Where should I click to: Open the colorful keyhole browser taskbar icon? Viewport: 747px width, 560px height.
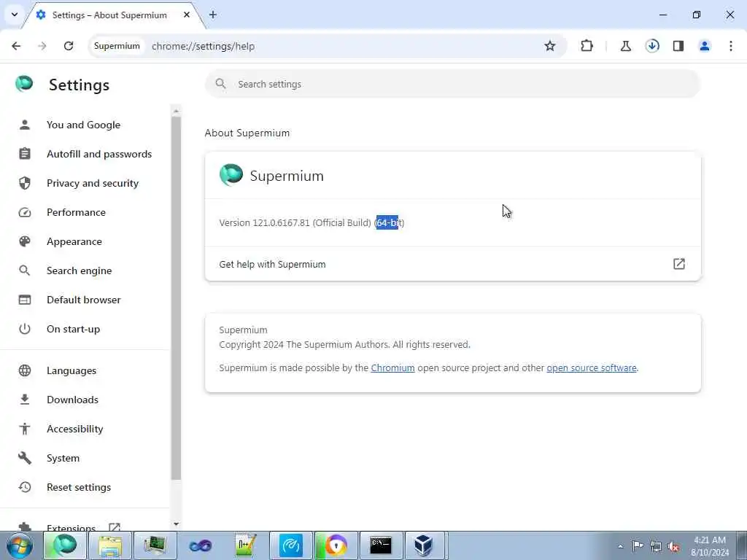336,545
